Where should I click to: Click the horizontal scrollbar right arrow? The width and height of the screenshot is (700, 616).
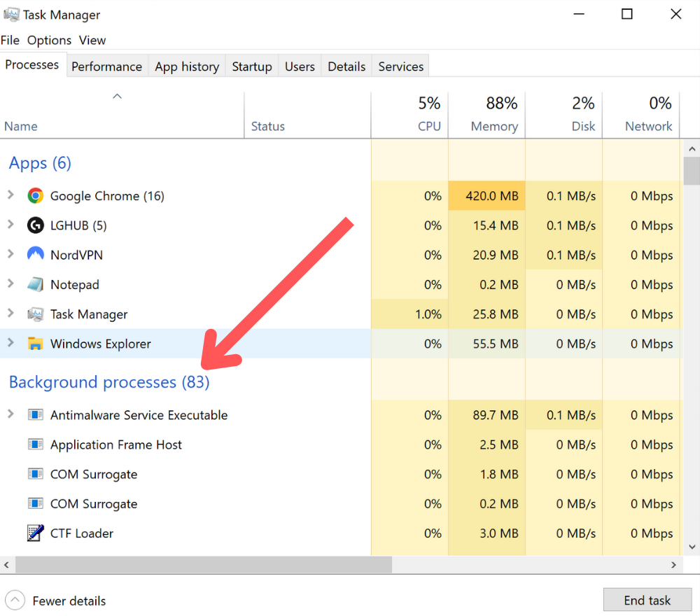[673, 565]
